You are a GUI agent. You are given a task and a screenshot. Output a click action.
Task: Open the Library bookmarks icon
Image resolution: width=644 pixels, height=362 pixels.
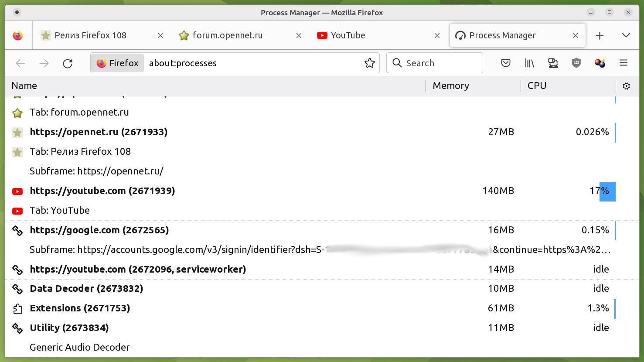[x=529, y=63]
